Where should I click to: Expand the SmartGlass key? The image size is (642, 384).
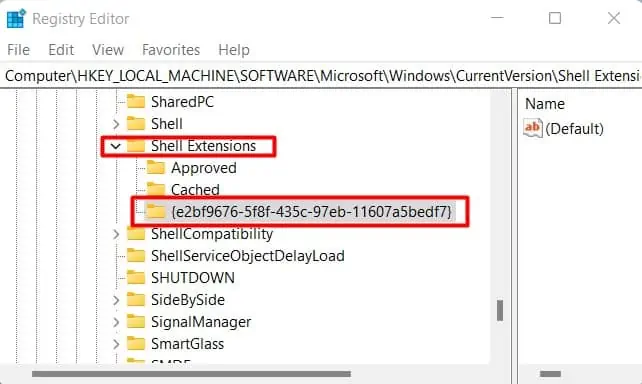pyautogui.click(x=116, y=344)
